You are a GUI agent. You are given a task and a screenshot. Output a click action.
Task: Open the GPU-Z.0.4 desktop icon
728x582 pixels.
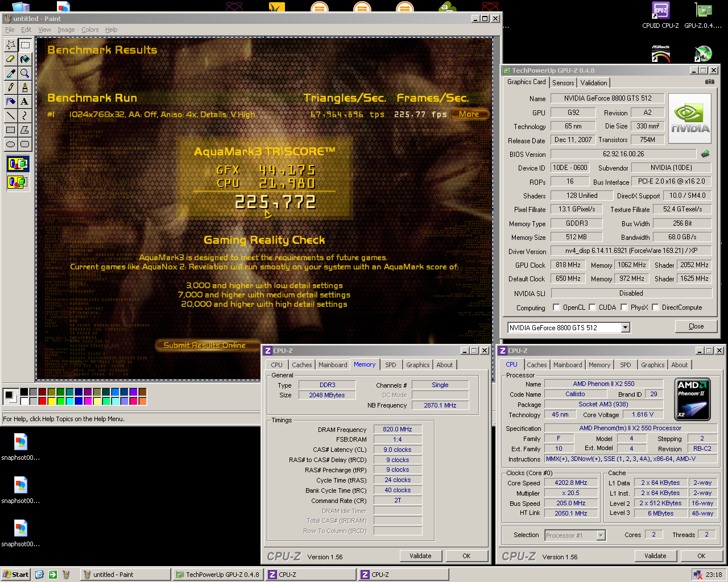pyautogui.click(x=703, y=15)
